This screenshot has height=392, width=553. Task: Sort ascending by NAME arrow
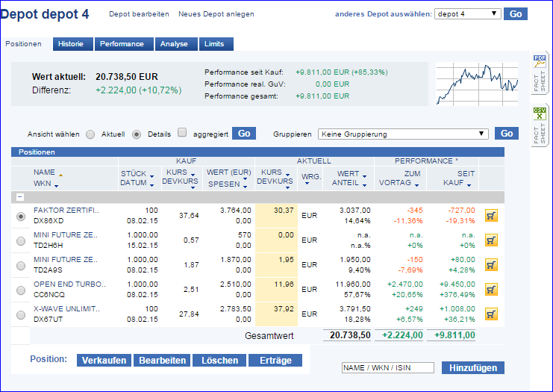(x=61, y=175)
